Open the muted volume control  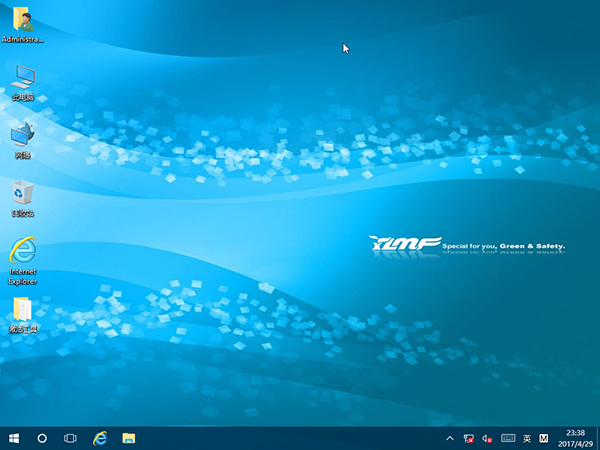tap(488, 438)
